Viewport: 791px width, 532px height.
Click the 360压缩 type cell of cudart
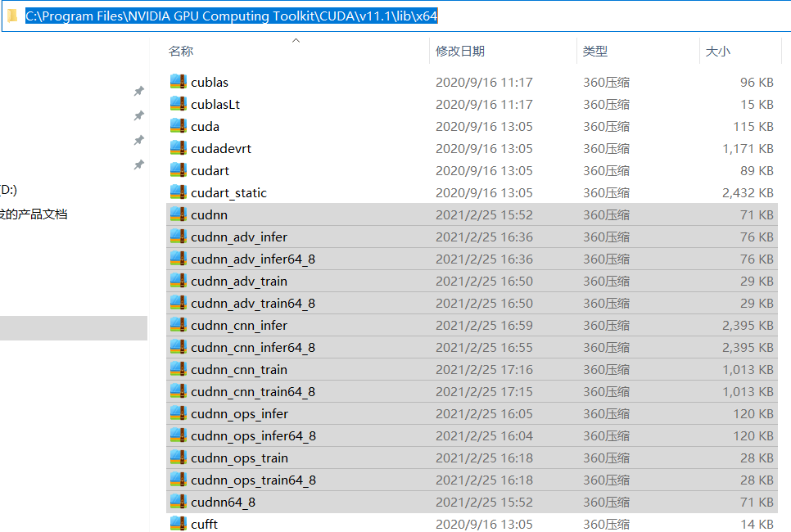tap(607, 170)
